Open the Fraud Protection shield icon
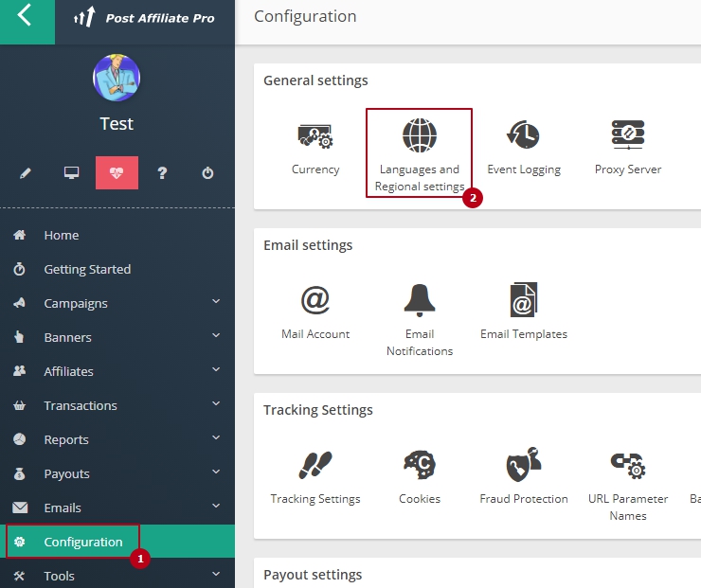 tap(523, 465)
